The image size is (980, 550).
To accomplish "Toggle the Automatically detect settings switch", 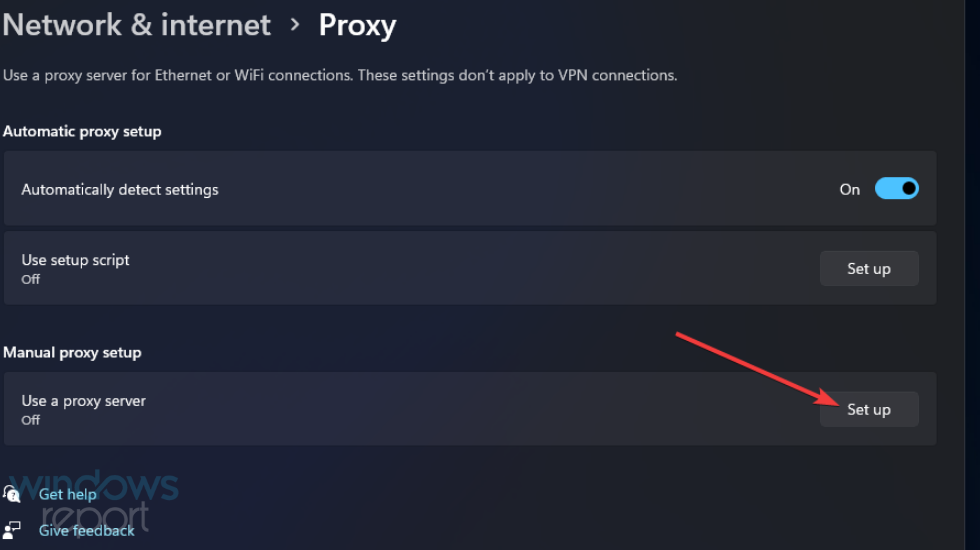I will (896, 189).
